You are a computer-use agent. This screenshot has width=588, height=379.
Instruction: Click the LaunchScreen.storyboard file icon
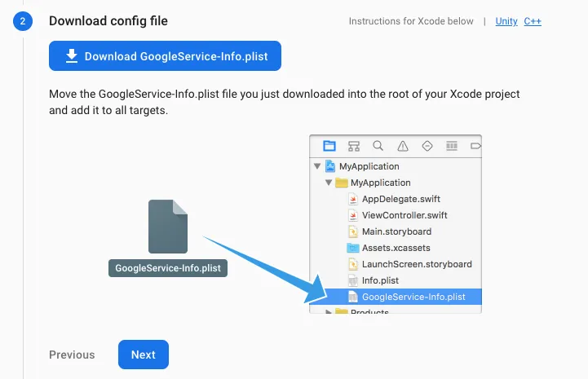coord(353,264)
